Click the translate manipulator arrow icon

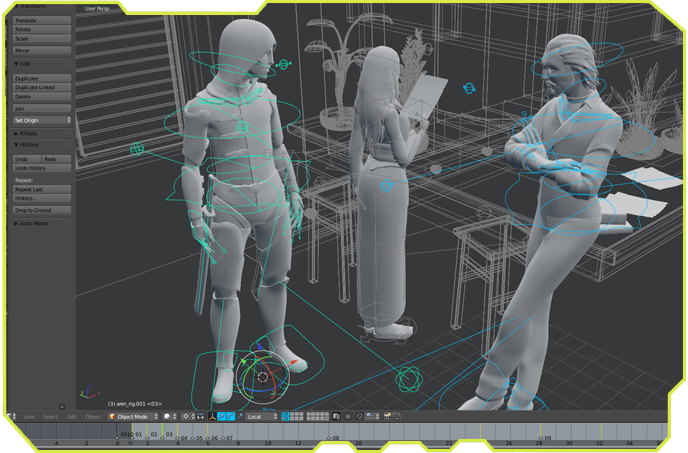pyautogui.click(x=222, y=416)
